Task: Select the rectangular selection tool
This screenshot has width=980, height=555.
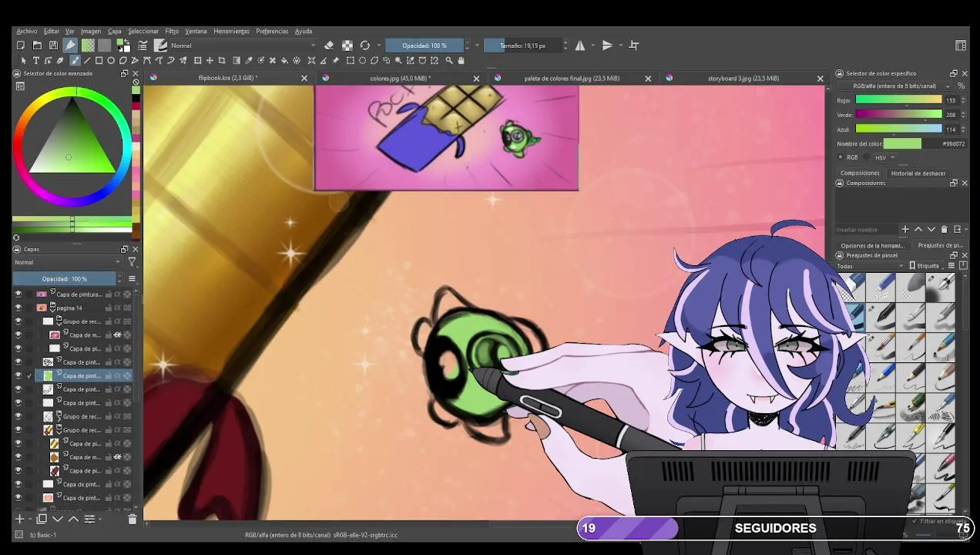Action: (351, 60)
